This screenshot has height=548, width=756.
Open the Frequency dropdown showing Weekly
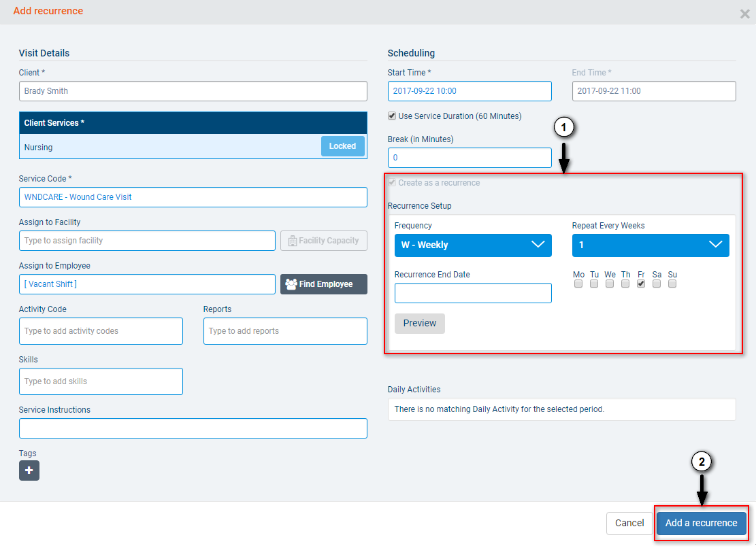tap(473, 245)
